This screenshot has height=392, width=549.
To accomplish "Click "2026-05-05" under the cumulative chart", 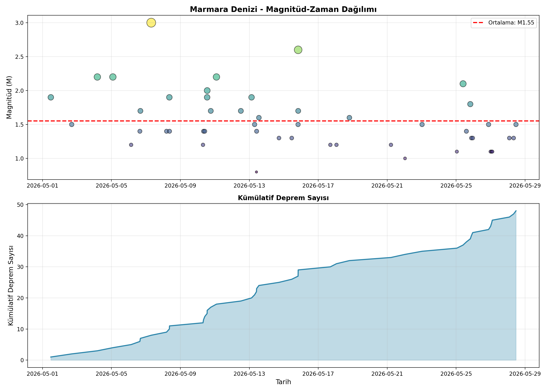I will (x=111, y=374).
